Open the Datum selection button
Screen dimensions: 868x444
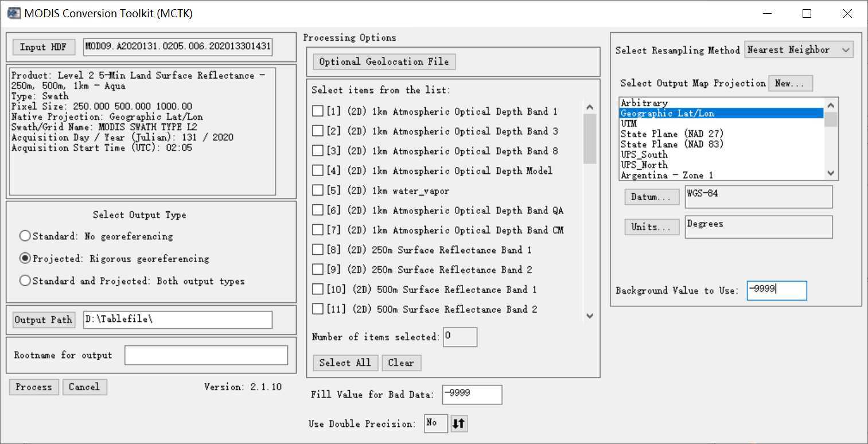point(651,197)
